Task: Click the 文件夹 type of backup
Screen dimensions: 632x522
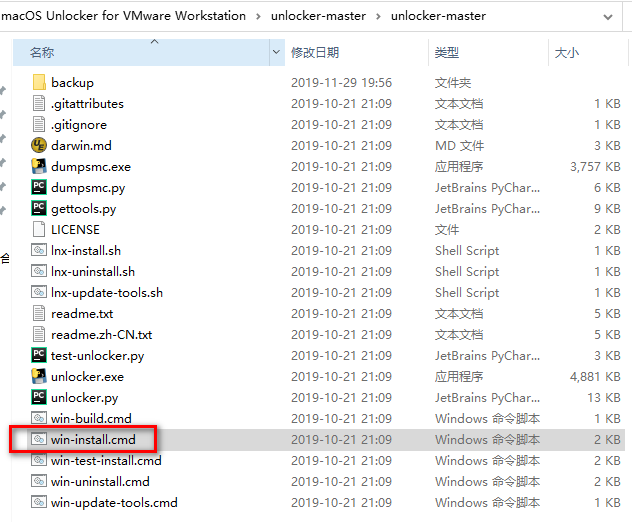Action: [x=453, y=83]
